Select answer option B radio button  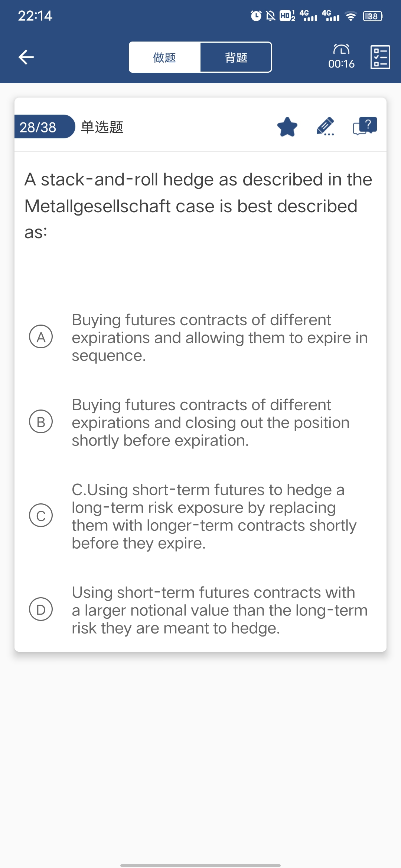(x=41, y=422)
